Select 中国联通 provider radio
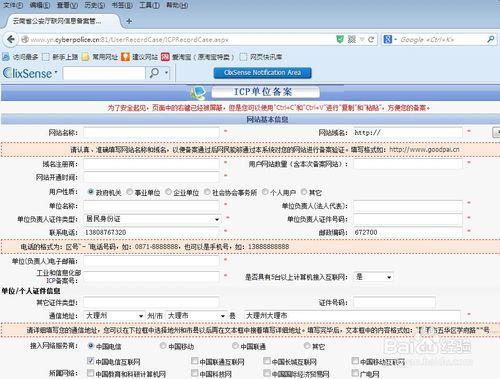Image resolution: width=500 pixels, height=379 pixels. tap(235, 346)
